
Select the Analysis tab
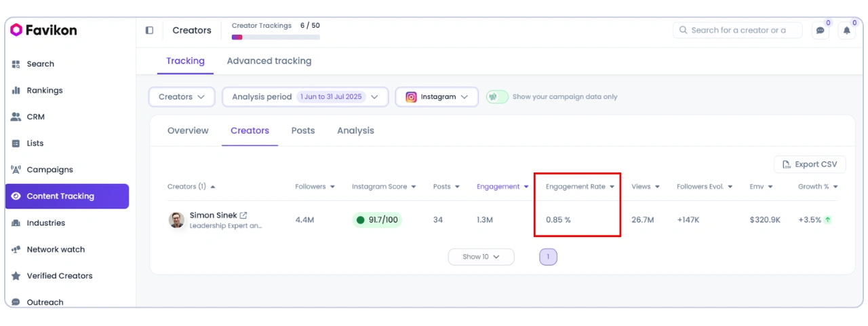point(355,130)
